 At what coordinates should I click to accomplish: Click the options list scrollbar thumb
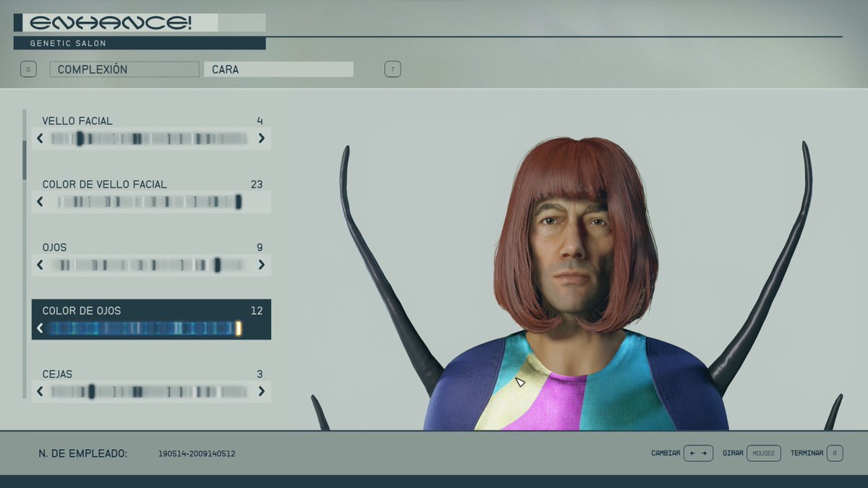tap(25, 160)
